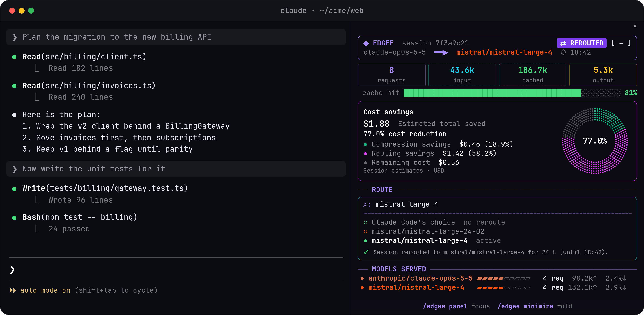
Task: Click the 'Read 182 lines' result
Action: click(x=80, y=68)
